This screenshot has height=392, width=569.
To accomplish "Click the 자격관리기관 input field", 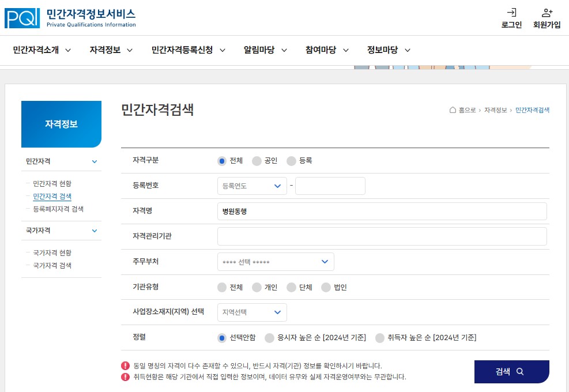I will tap(382, 236).
